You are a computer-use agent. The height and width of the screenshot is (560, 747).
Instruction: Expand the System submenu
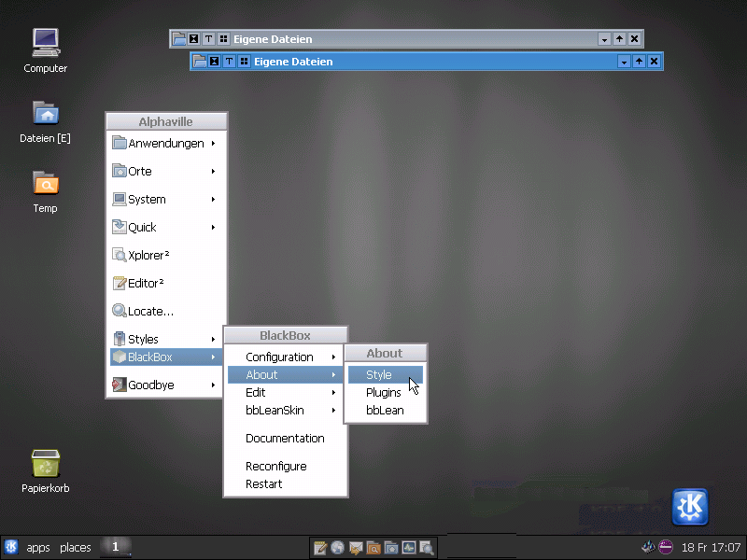tap(165, 199)
